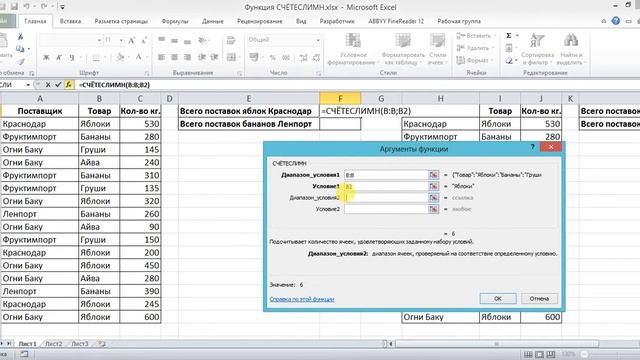Collapse dialog via Диапазон_условия1 range selector icon

point(433,175)
